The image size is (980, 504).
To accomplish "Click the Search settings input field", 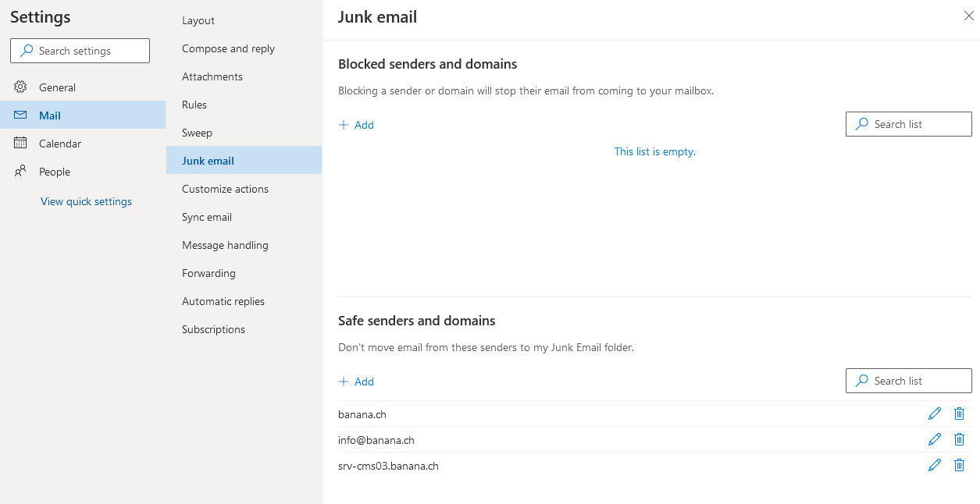I will tap(80, 50).
